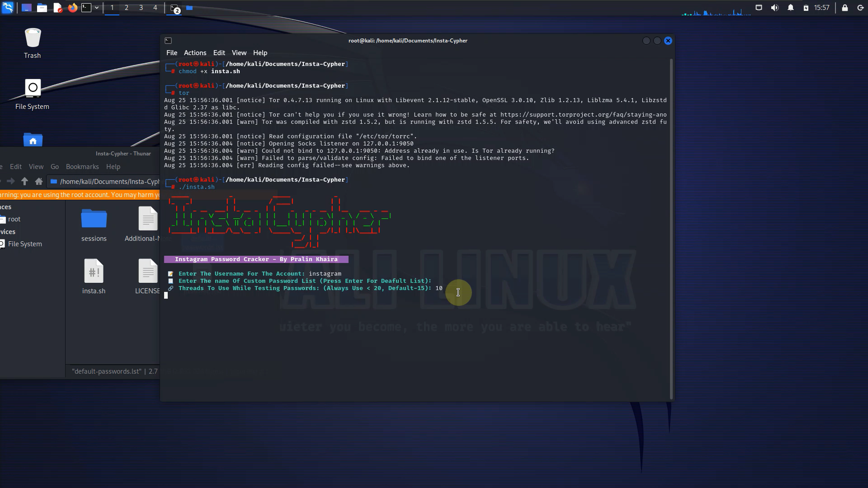868x488 pixels.
Task: Click the terminal vertical scrollbar
Action: point(671,226)
